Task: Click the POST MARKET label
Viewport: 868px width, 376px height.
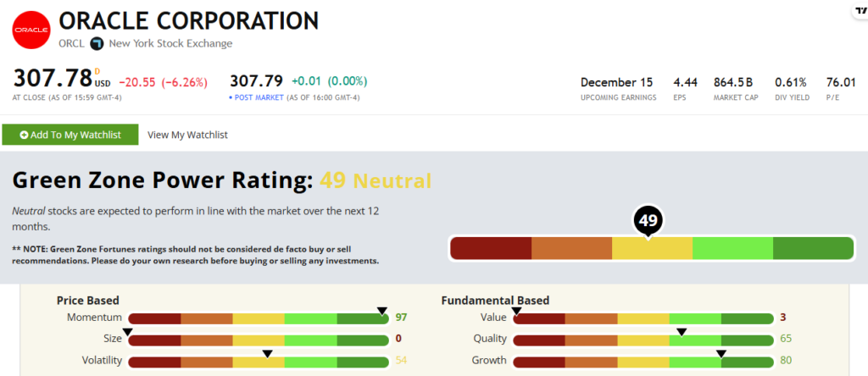Action: coord(258,97)
